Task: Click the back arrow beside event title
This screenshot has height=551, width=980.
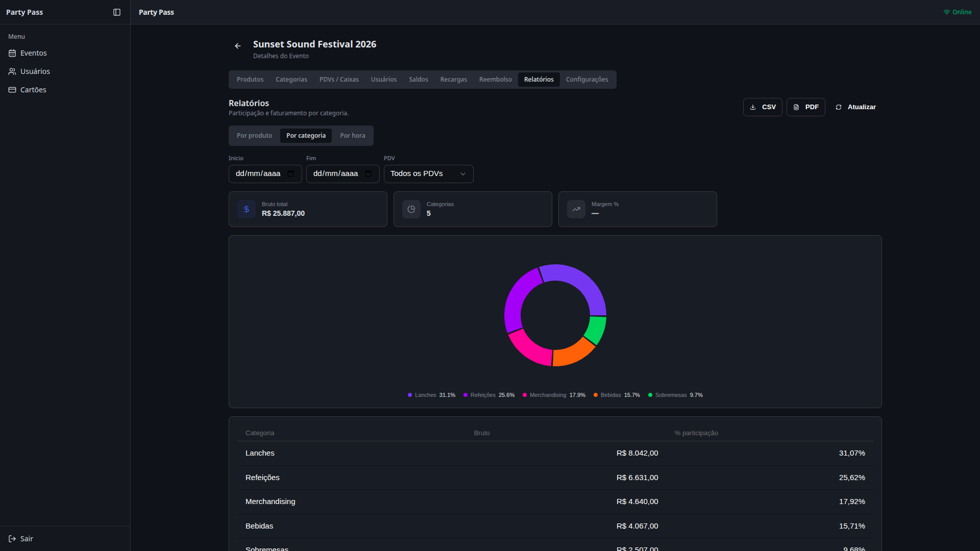Action: (238, 46)
